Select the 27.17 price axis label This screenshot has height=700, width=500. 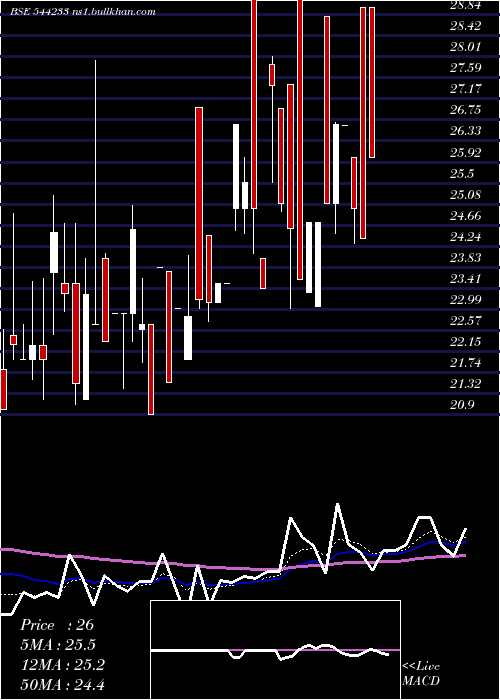point(466,89)
